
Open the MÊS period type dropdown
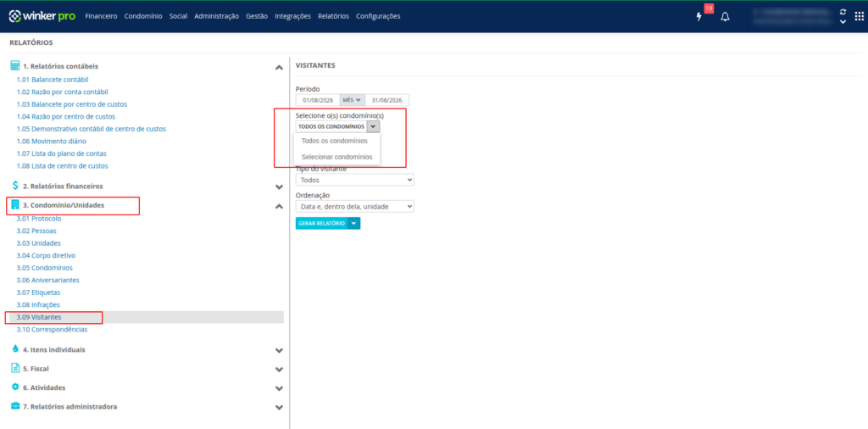click(x=352, y=100)
